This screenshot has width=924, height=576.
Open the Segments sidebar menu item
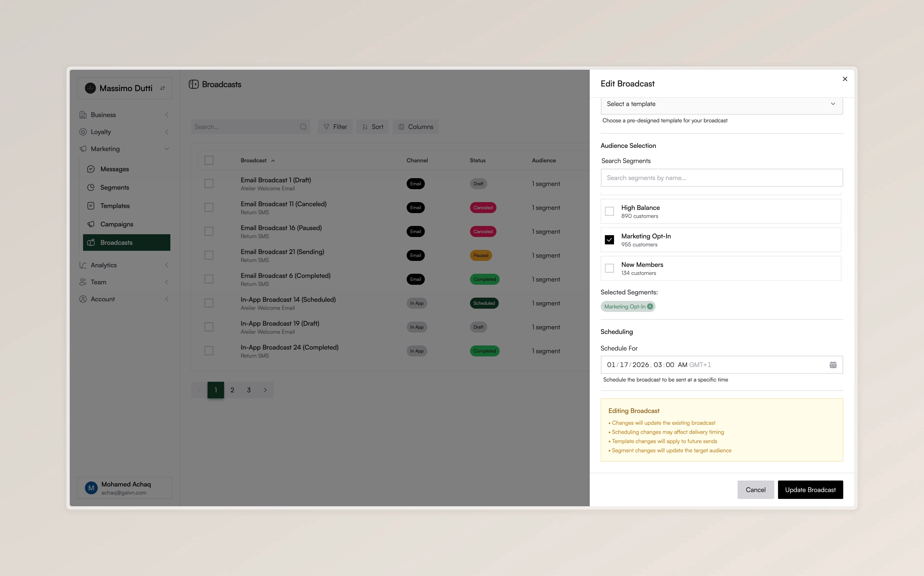[x=115, y=187]
